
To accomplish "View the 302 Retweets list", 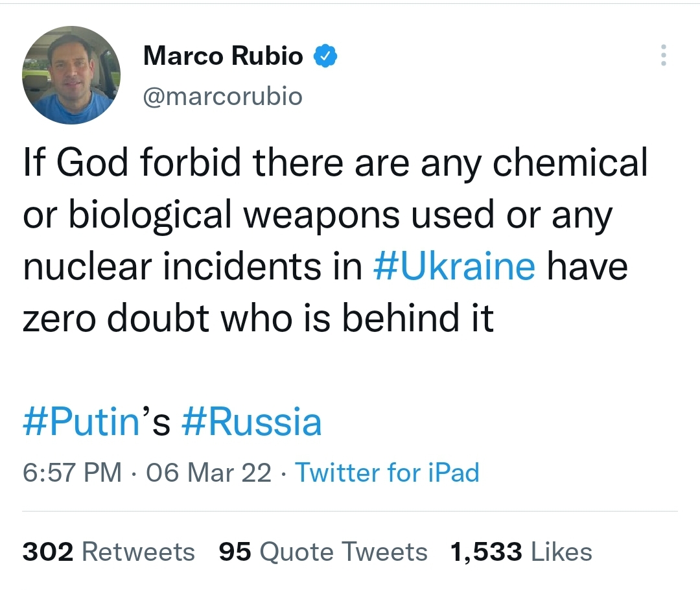I will tap(109, 552).
